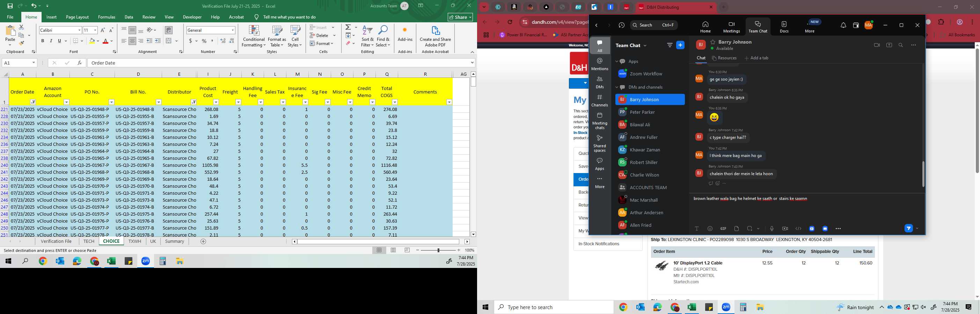Click the Zoom notifications bell icon

coord(843,25)
